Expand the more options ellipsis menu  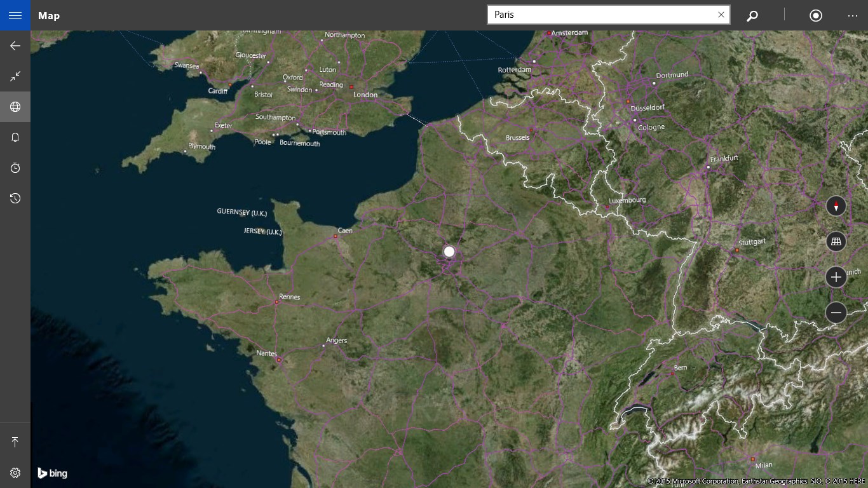pyautogui.click(x=853, y=15)
